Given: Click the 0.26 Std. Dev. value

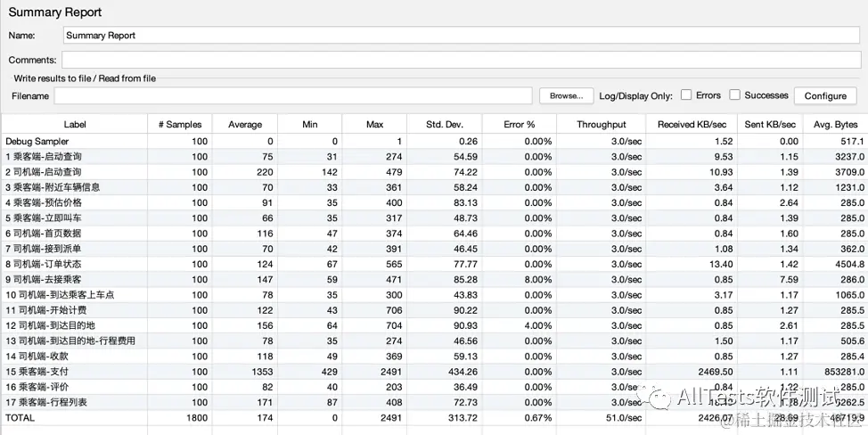Looking at the screenshot, I should 468,142.
